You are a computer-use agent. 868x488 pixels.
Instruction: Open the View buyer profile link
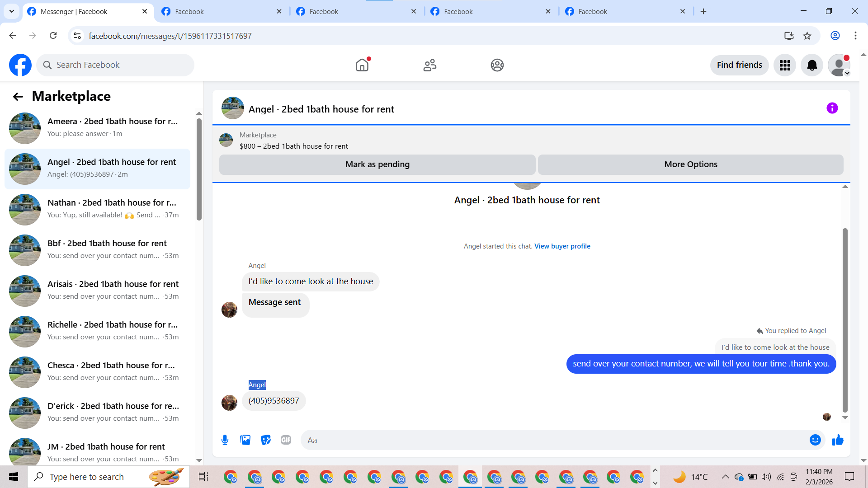pyautogui.click(x=562, y=246)
